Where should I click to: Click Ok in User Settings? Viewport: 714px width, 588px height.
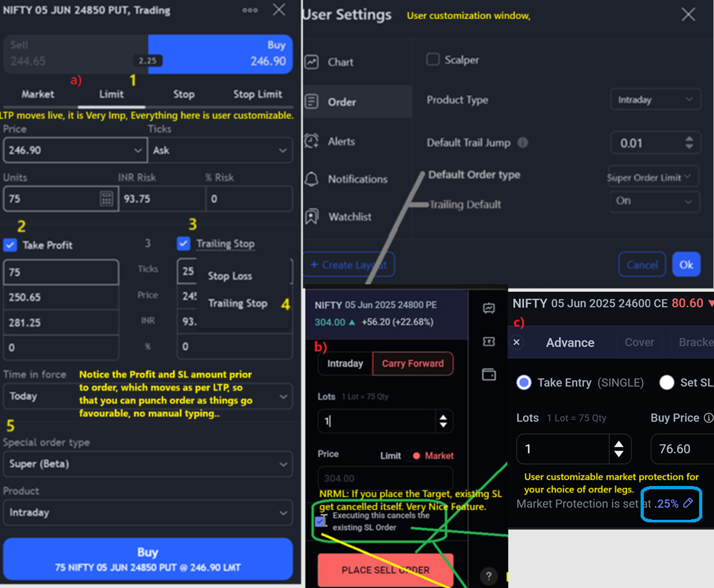(x=686, y=264)
